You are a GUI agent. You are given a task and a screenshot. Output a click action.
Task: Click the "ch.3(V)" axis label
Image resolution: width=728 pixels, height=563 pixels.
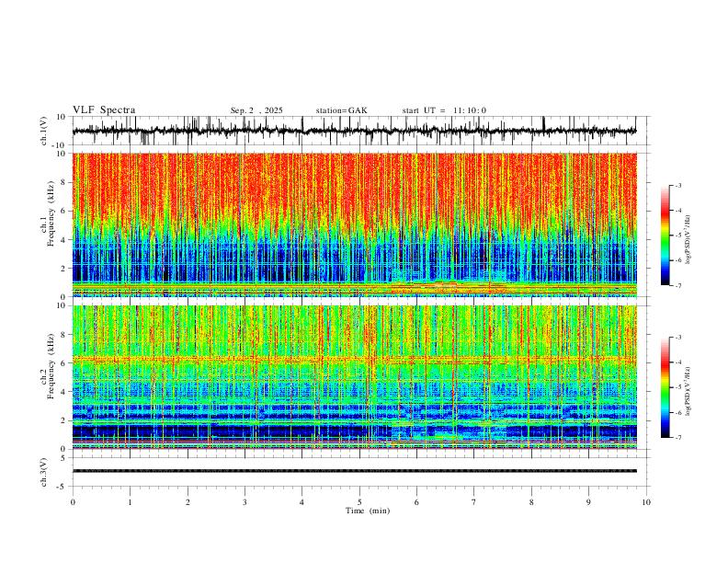(x=44, y=472)
